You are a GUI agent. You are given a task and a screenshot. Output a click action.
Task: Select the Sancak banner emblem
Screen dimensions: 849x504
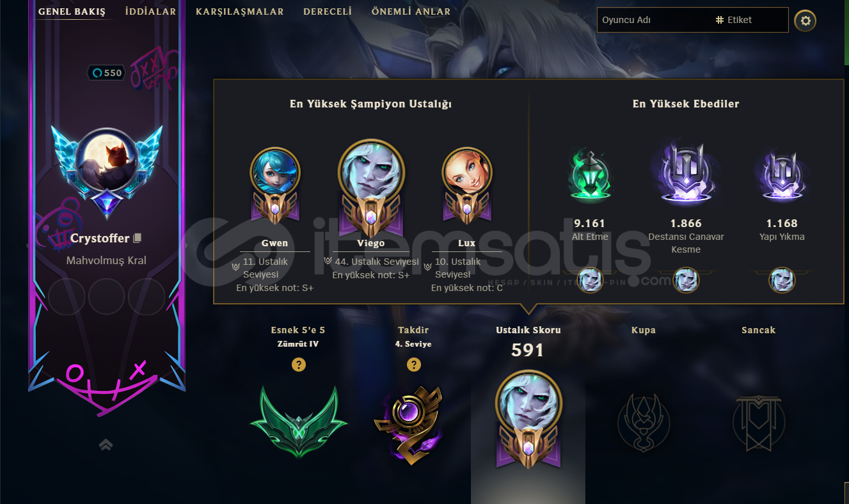click(x=759, y=422)
